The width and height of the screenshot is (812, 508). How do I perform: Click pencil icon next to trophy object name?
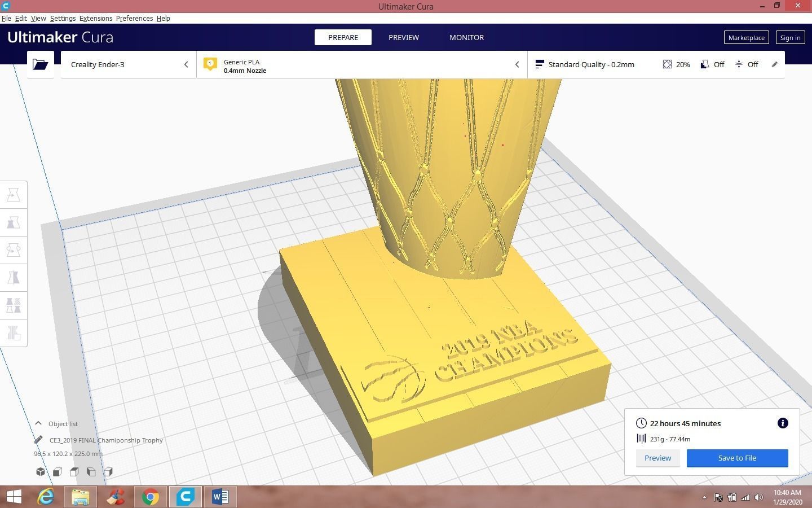(38, 440)
